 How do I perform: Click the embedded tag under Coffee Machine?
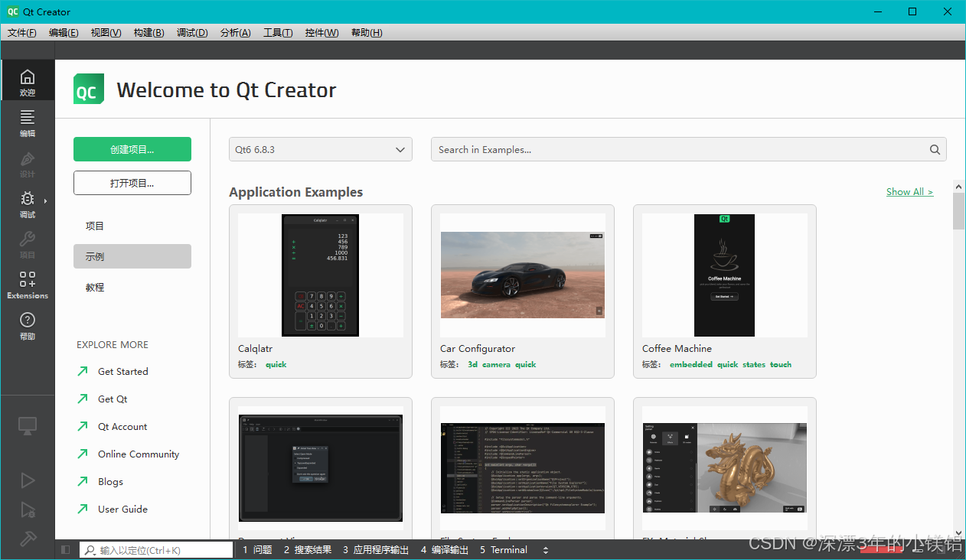691,364
